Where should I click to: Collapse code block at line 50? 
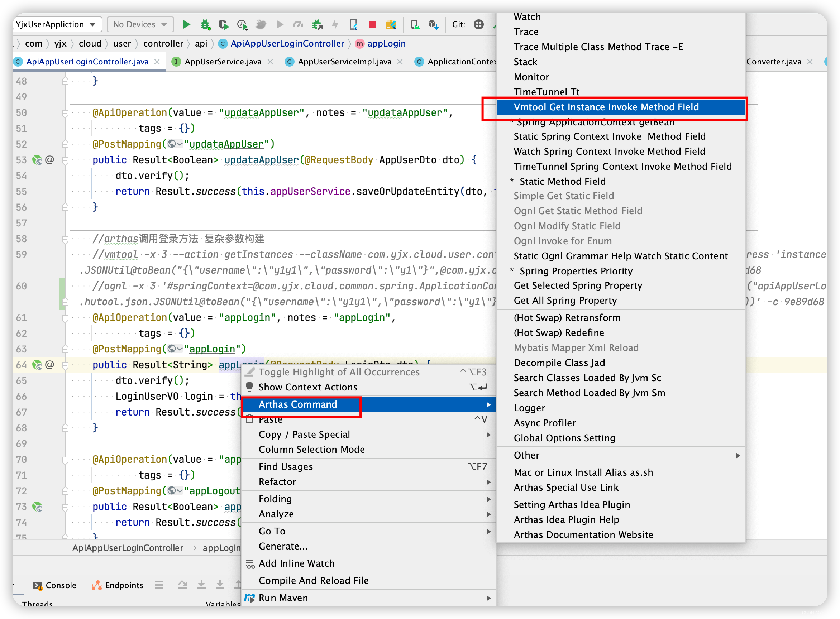(x=65, y=113)
